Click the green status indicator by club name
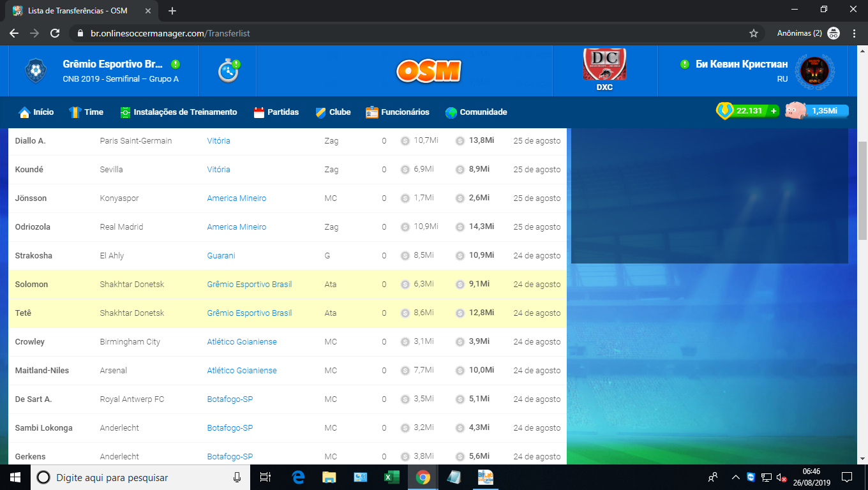 point(176,64)
